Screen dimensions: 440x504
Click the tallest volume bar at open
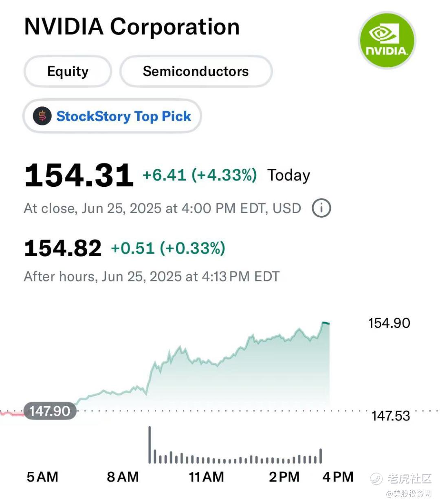[x=150, y=444]
